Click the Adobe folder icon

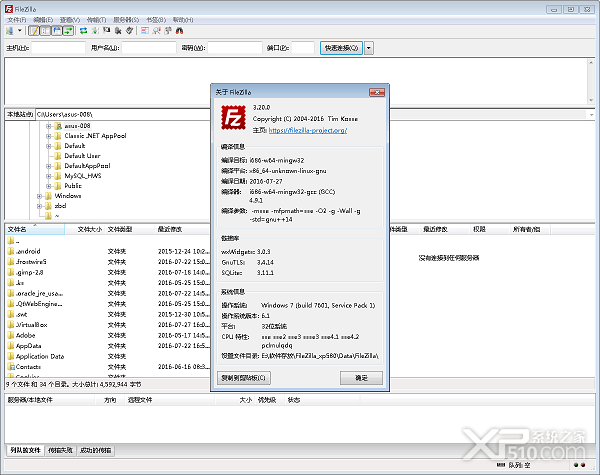coord(11,335)
